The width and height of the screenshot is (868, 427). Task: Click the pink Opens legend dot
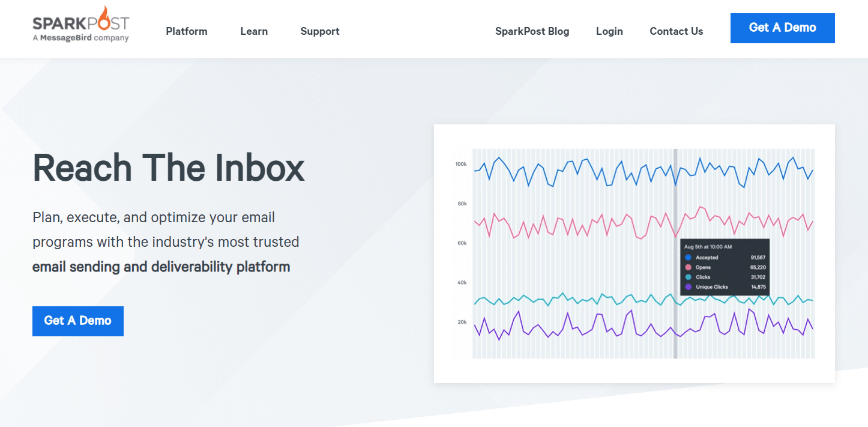[x=688, y=267]
